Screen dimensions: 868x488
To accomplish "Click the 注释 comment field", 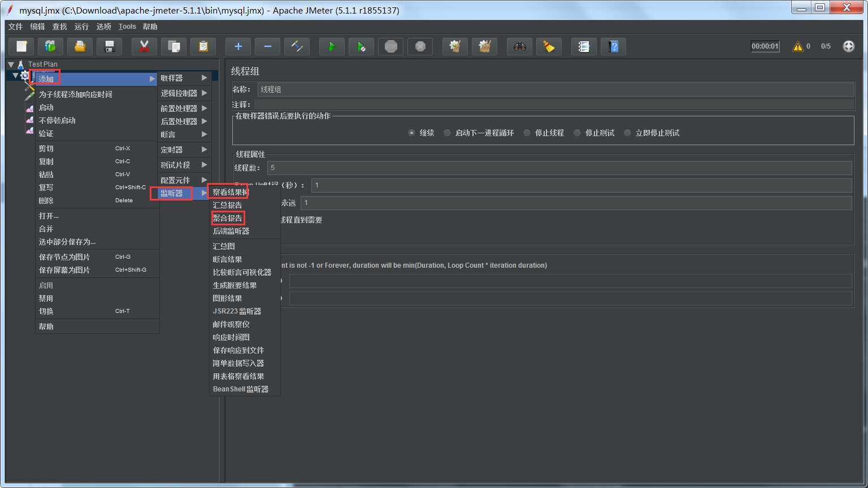I will 554,104.
